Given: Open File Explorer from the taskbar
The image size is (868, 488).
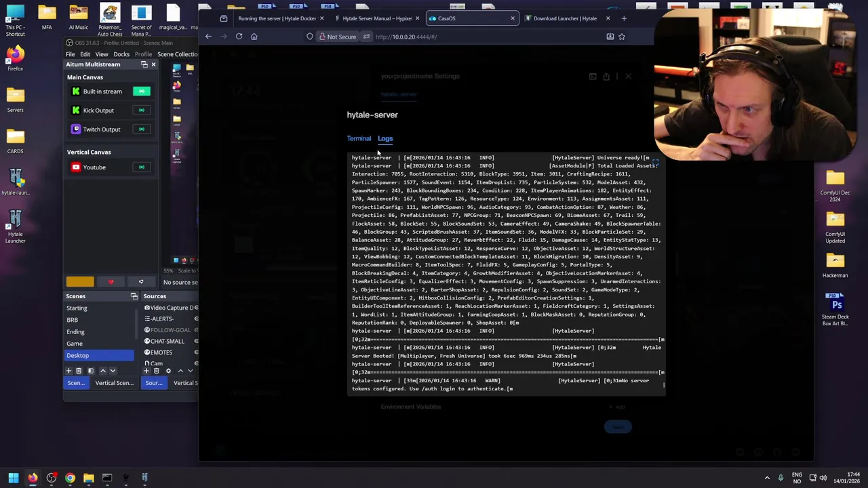Looking at the screenshot, I should pyautogui.click(x=88, y=478).
